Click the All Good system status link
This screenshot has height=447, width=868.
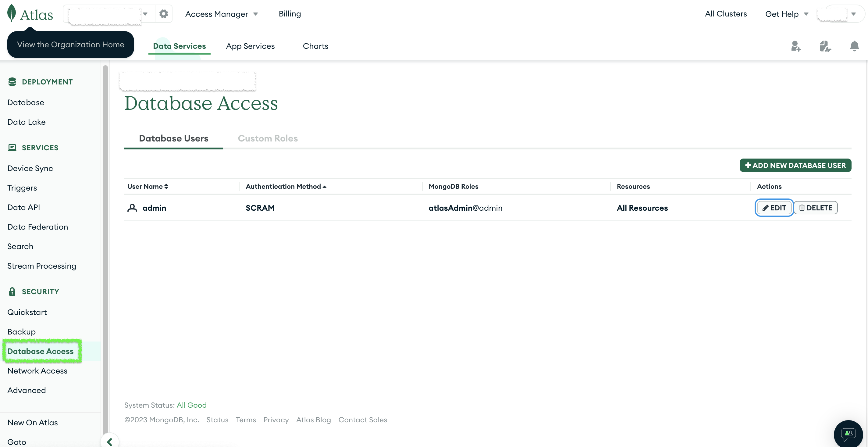(191, 405)
